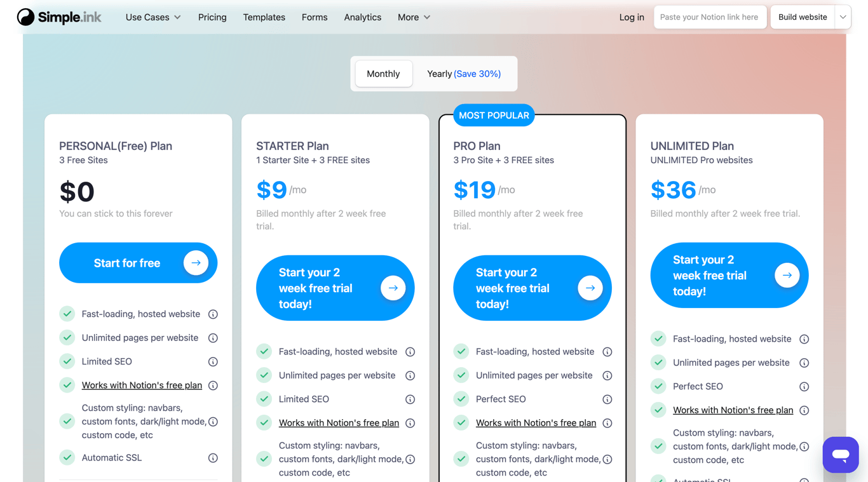Open the Analytics page
868x482 pixels.
click(x=362, y=17)
